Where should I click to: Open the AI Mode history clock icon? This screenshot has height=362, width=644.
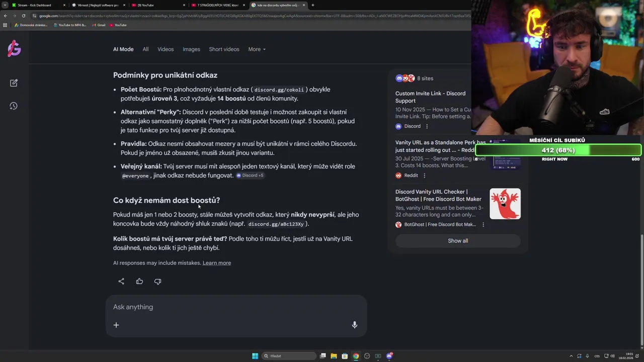(x=14, y=106)
